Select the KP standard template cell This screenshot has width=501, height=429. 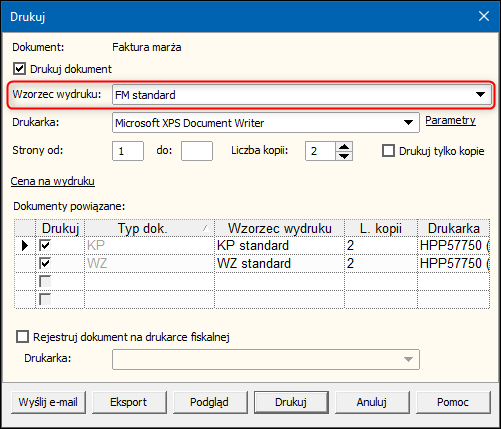pyautogui.click(x=279, y=246)
